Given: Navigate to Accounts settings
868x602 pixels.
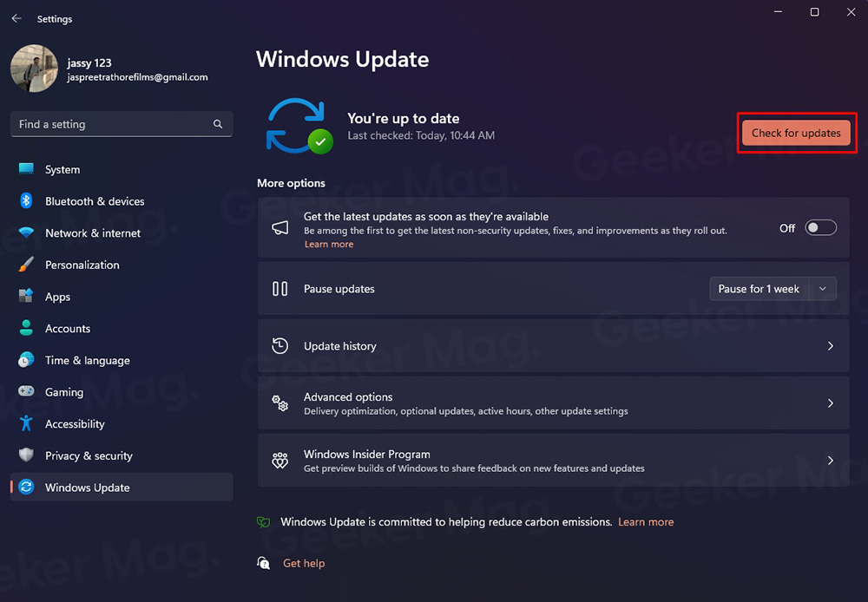Looking at the screenshot, I should (122, 328).
